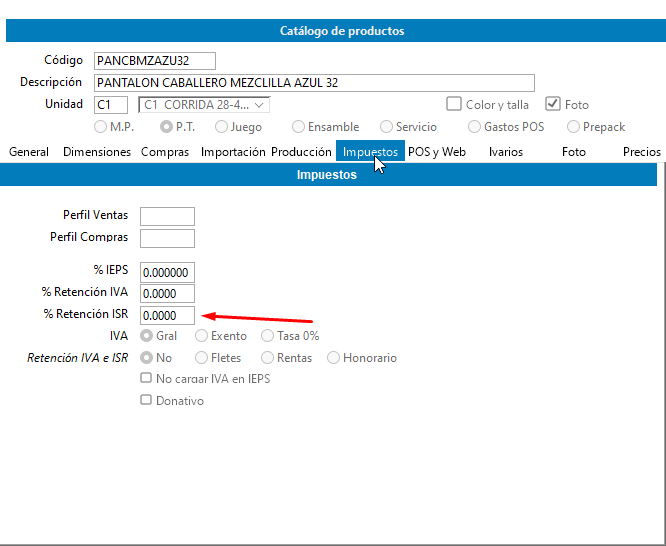Screen dimensions: 666x546
Task: Select Rentas retention option
Action: [x=267, y=358]
